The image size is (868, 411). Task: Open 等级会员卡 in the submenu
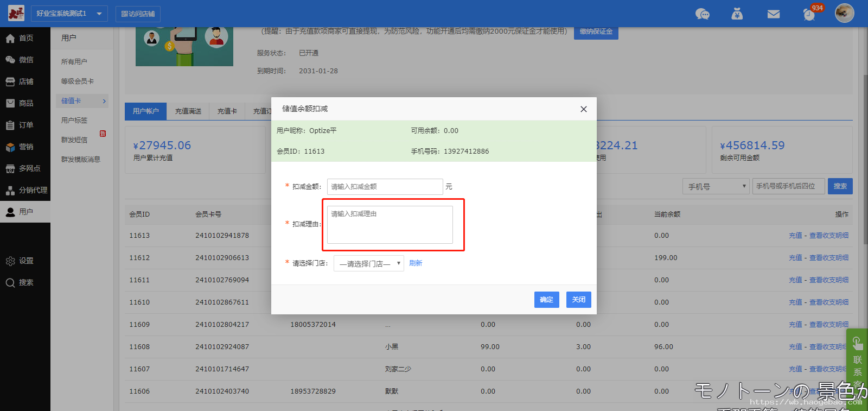point(78,81)
